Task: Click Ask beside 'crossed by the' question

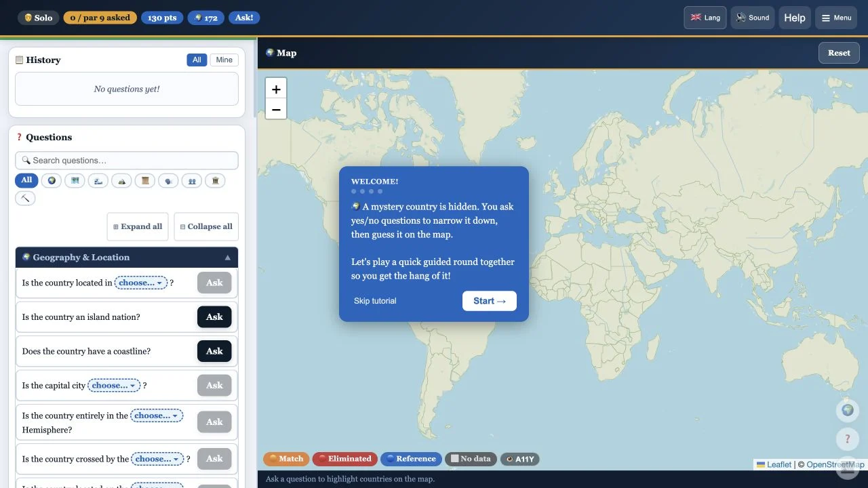Action: (214, 459)
